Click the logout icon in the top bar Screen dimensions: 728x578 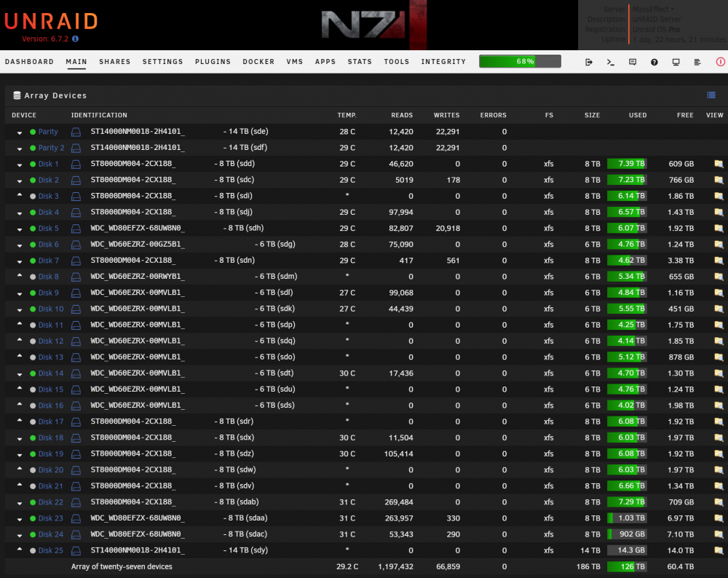589,62
